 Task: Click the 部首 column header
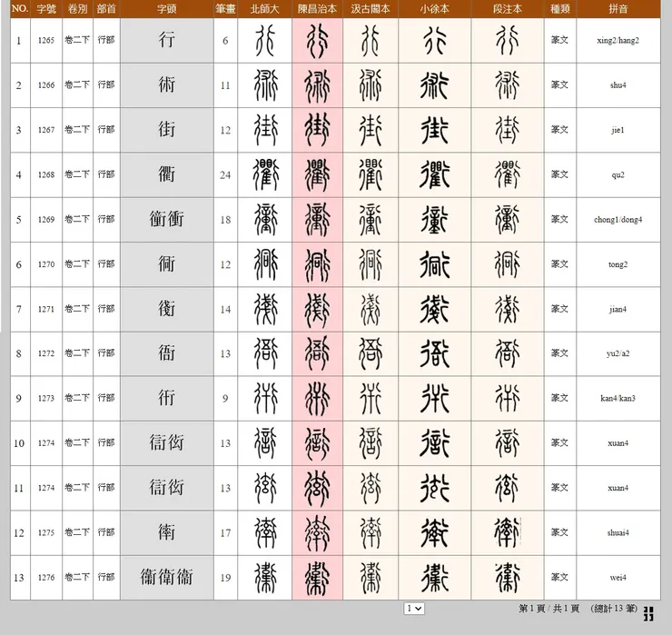[x=106, y=9]
